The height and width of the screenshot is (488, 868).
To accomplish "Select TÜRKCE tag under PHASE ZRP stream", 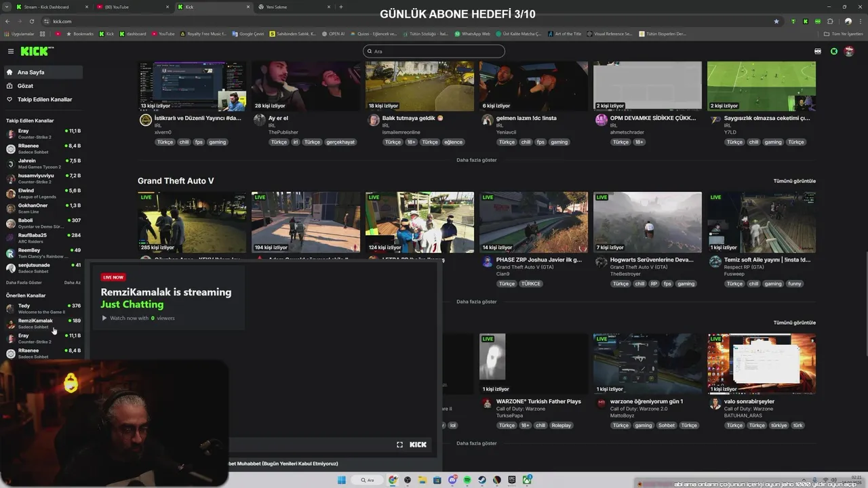I will [530, 284].
